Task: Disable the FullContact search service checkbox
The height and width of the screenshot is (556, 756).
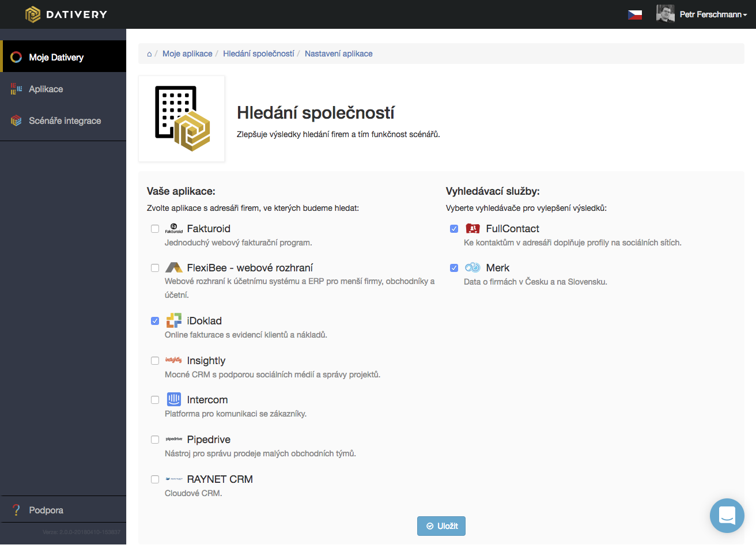Action: [454, 229]
